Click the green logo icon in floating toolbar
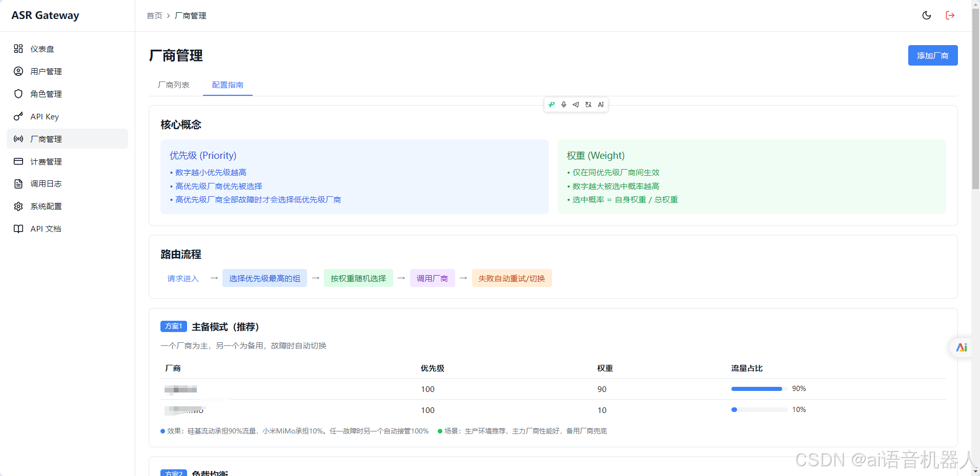Image resolution: width=980 pixels, height=476 pixels. (x=552, y=105)
